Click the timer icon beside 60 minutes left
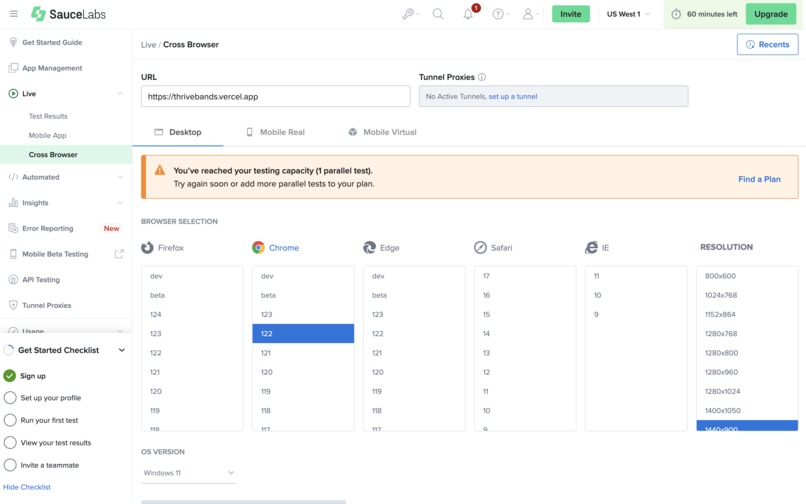The height and width of the screenshot is (504, 806). (676, 14)
